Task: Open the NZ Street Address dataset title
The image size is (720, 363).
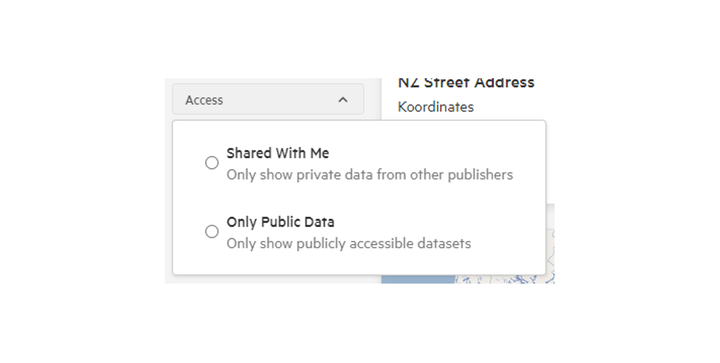Action: (x=466, y=83)
